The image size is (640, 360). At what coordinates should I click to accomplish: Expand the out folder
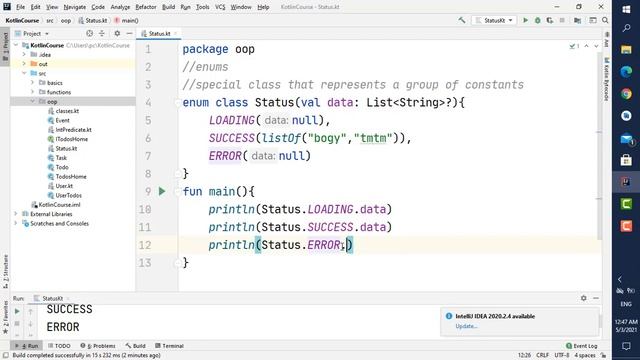(24, 64)
